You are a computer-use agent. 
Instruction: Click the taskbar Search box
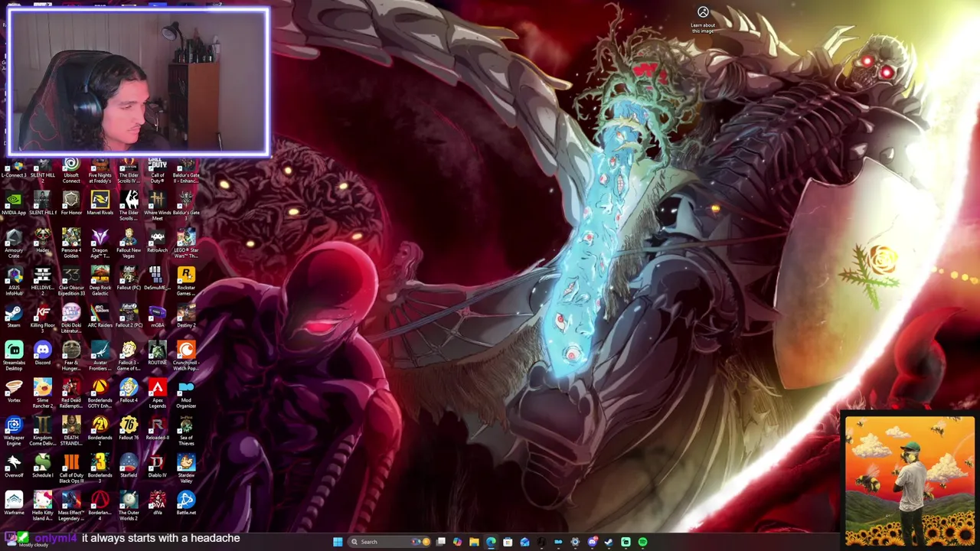coord(389,542)
